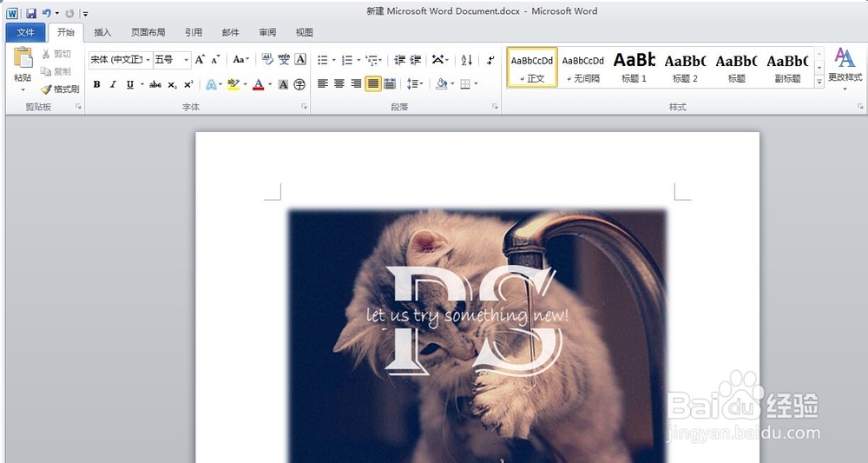868x463 pixels.
Task: Click the Word application icon in title bar
Action: point(12,13)
